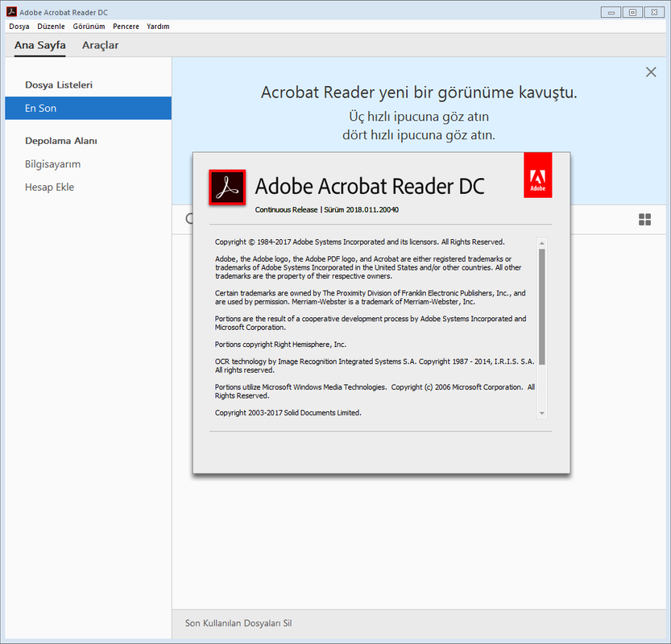Click the Acrobat PDF logo in About dialog

click(x=227, y=188)
